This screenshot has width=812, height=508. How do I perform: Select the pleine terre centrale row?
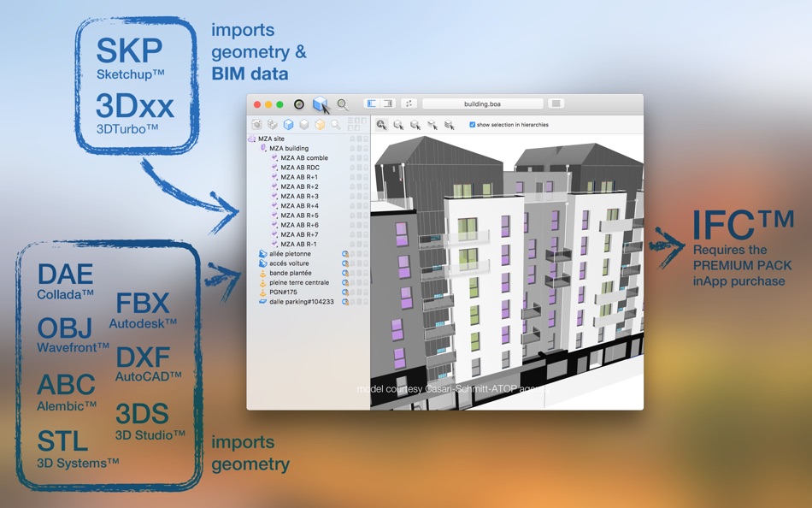coord(308,282)
